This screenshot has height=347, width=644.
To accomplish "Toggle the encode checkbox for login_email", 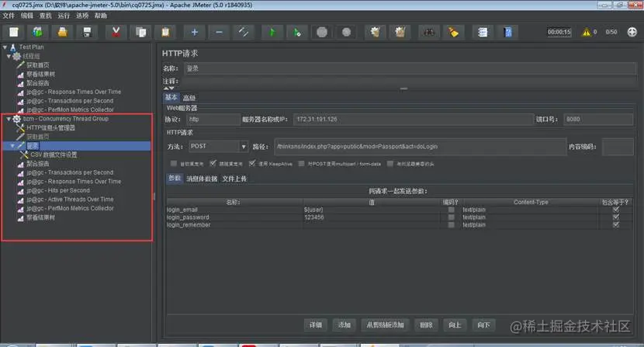I will coord(452,210).
